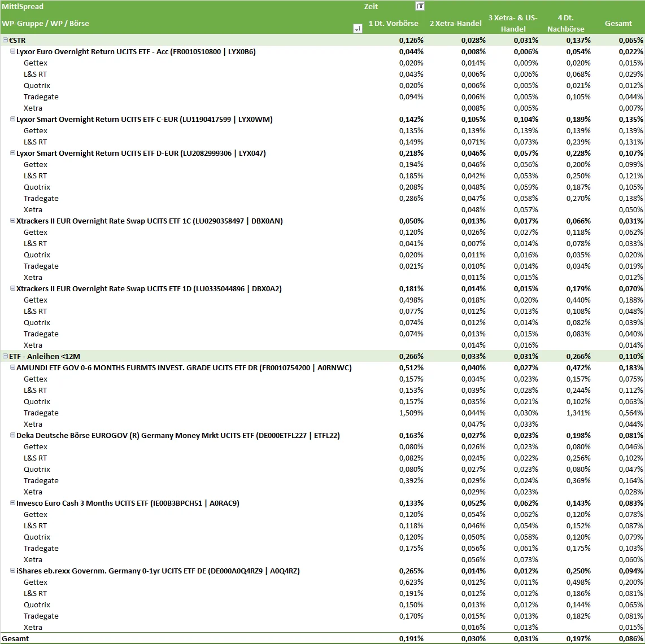
Task: Collapse Xtrackers II Overnight Rate Swap 1C row
Action: (12, 221)
